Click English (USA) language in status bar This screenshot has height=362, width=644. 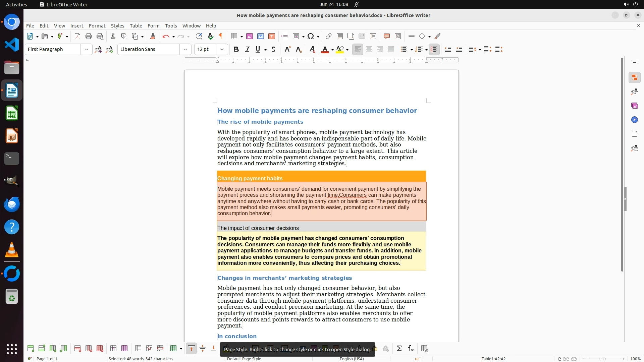point(352,359)
